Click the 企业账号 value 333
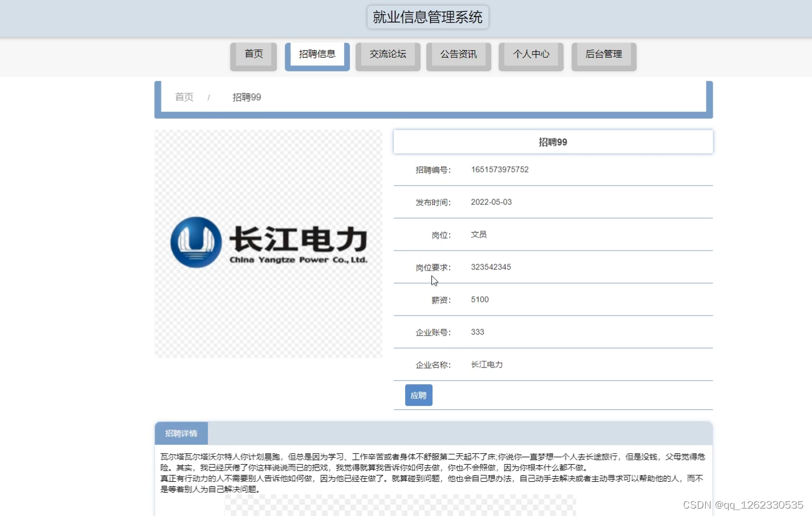Screen dimensions: 812x516 [478, 332]
